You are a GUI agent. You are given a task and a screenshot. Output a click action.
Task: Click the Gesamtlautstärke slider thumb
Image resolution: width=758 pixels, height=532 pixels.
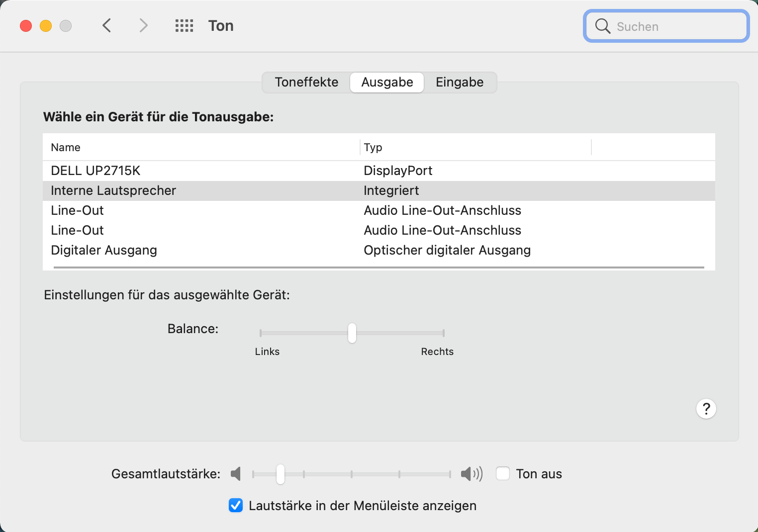click(x=281, y=474)
